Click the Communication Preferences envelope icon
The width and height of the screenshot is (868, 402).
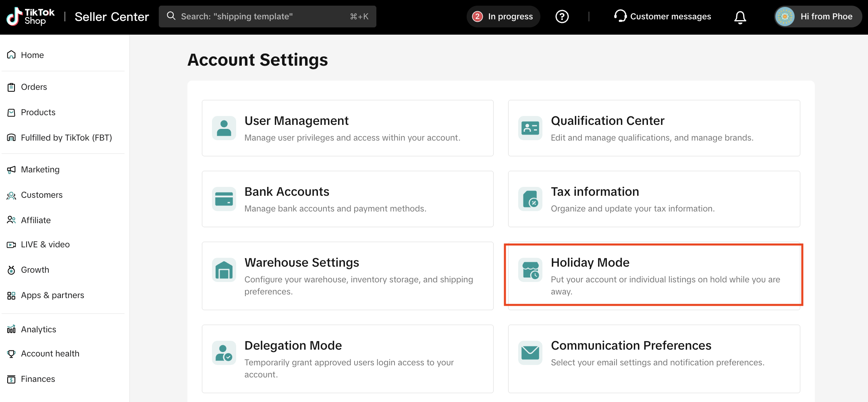[x=530, y=353]
